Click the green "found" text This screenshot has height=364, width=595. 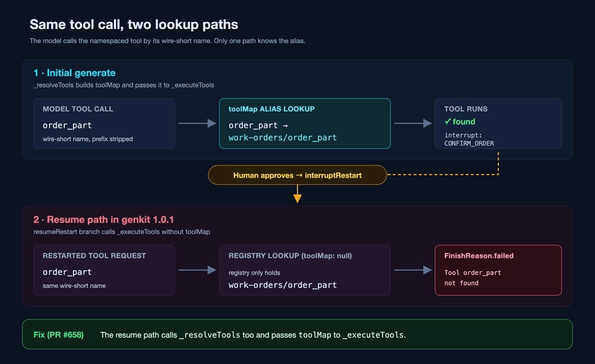pos(463,122)
